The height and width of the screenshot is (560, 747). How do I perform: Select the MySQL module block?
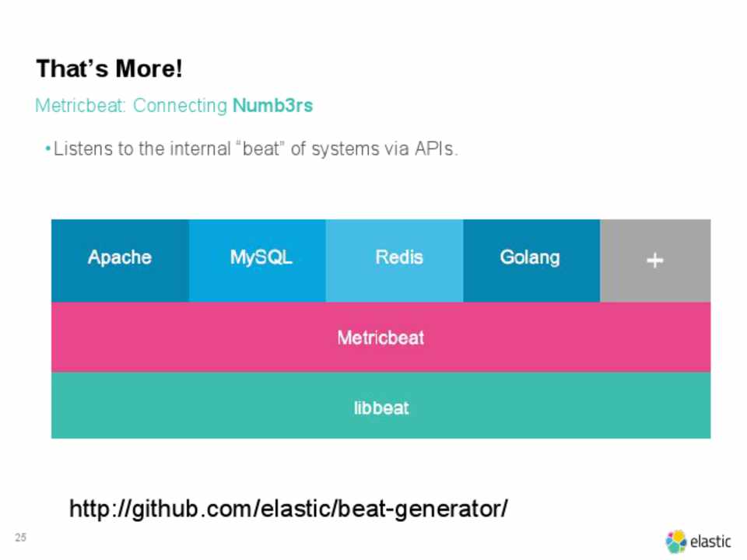click(261, 258)
